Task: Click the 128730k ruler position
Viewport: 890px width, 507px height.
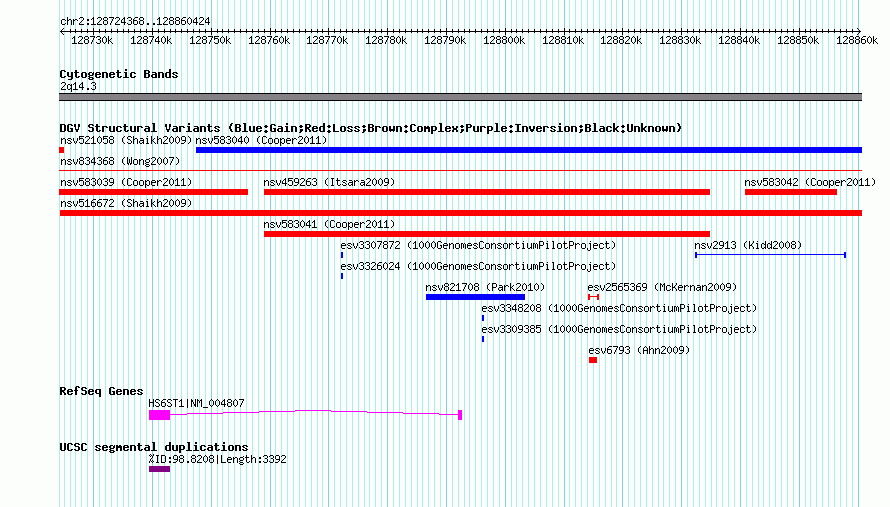Action: coord(92,40)
